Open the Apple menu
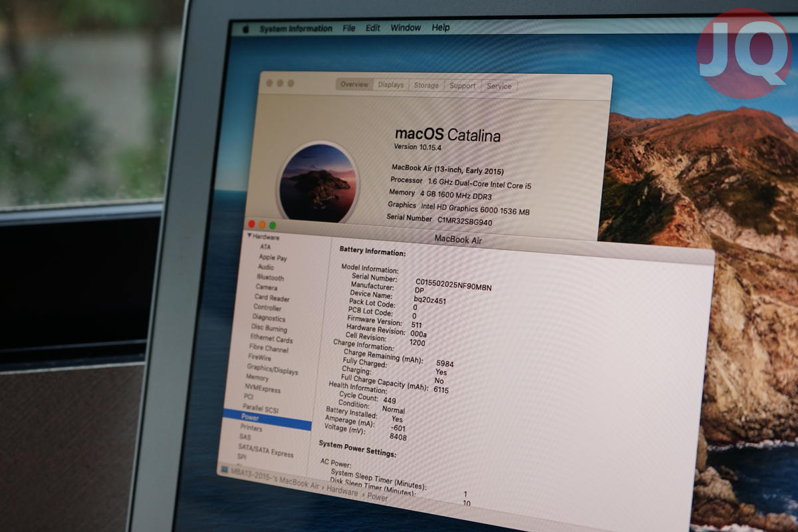The image size is (798, 532). 245,29
